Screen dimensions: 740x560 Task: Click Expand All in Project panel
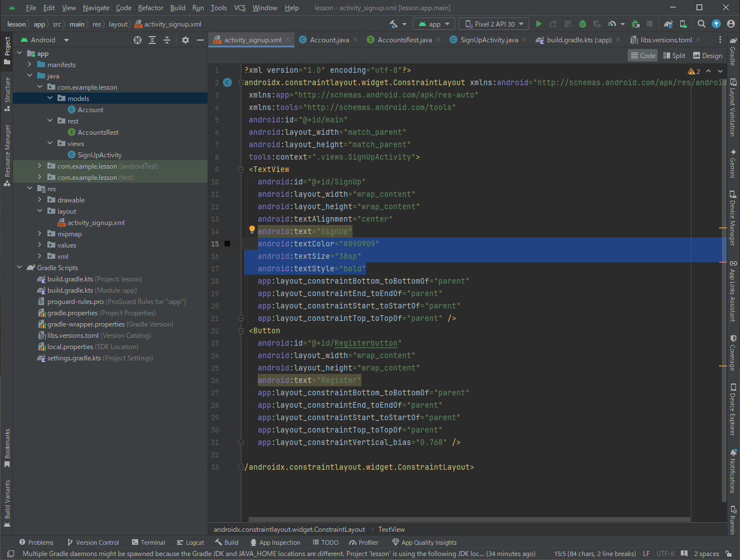152,40
